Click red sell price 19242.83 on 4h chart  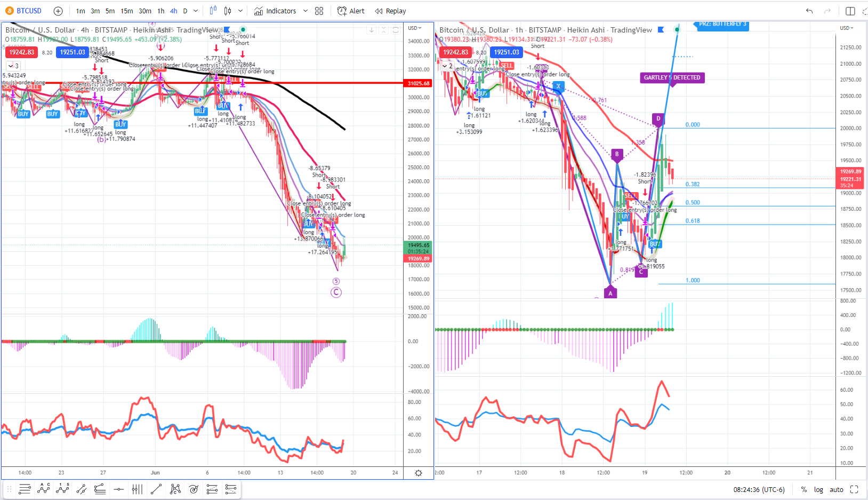point(21,52)
